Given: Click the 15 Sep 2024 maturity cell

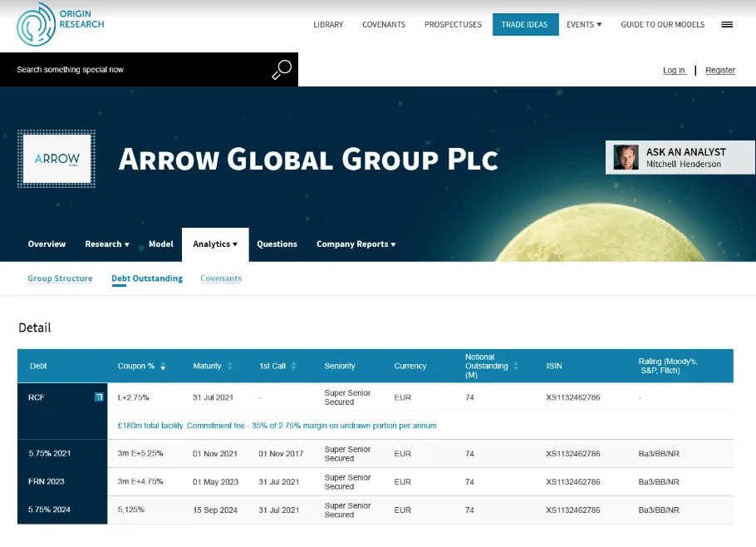Looking at the screenshot, I should point(215,510).
